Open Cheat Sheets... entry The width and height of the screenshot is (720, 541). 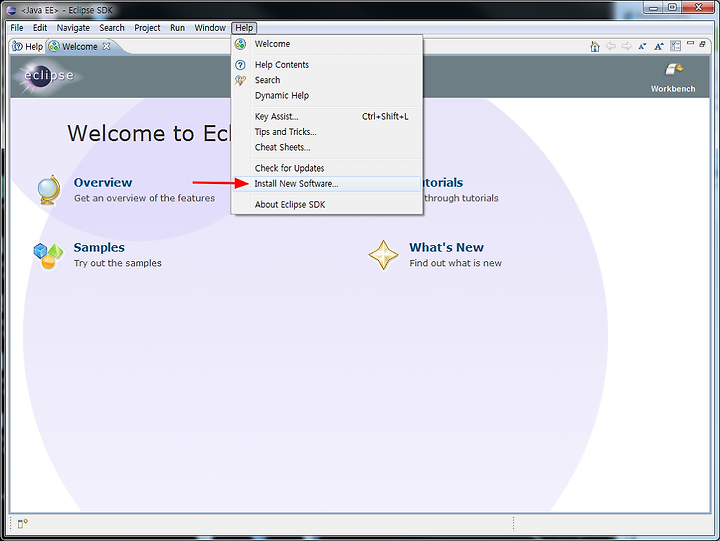[327, 147]
